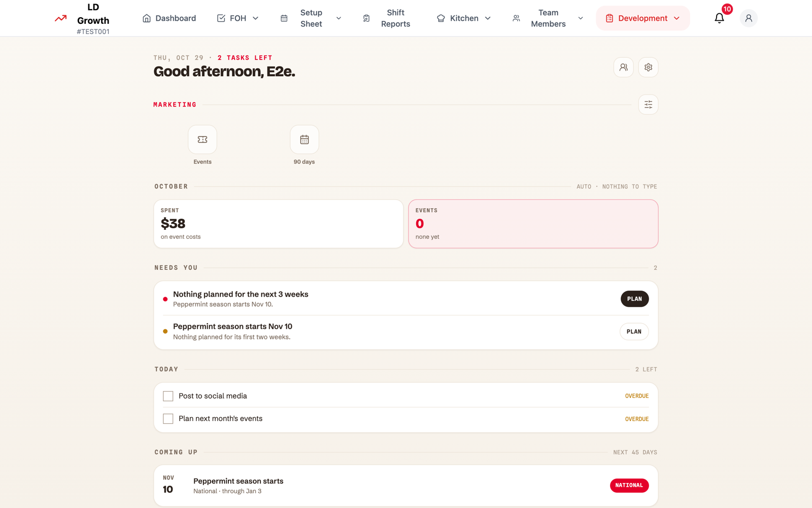Viewport: 812px width, 508px height.
Task: Open the Events 0 none yet card
Action: [x=533, y=224]
